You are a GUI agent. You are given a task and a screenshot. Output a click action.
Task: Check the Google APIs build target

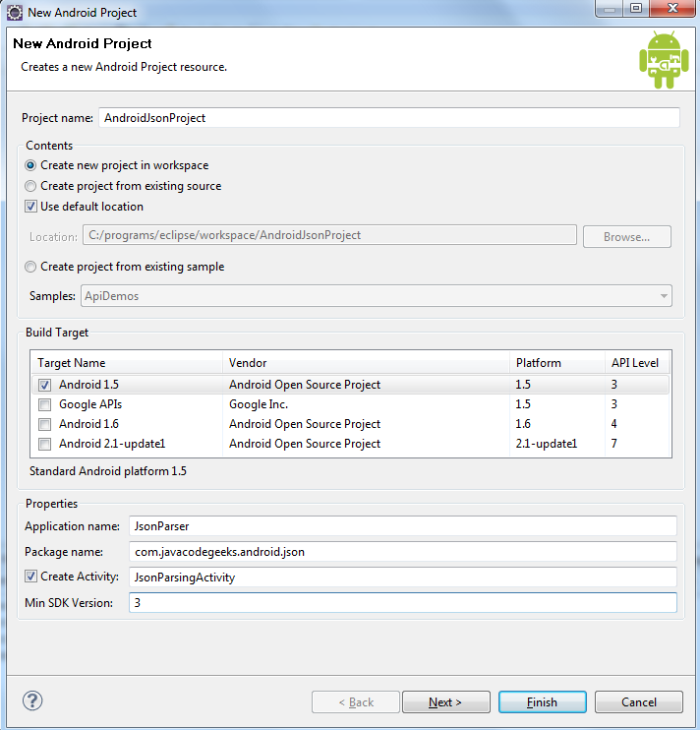44,404
